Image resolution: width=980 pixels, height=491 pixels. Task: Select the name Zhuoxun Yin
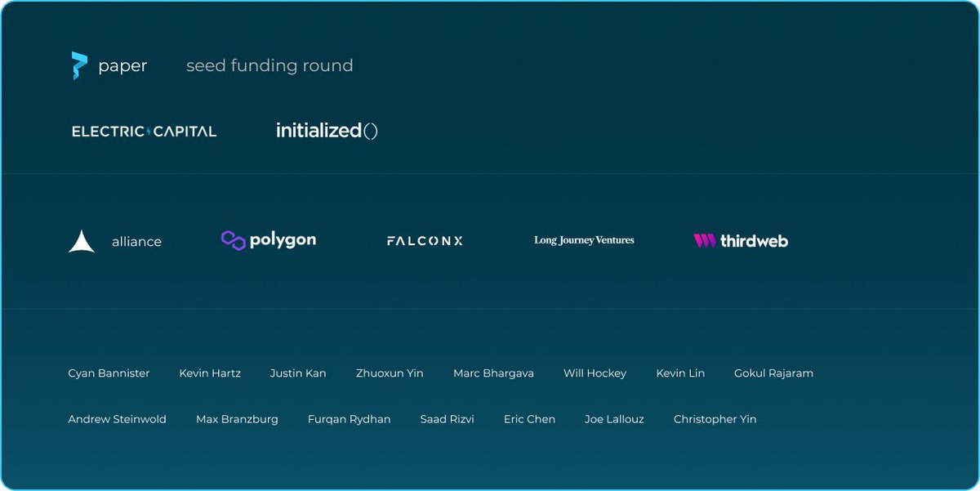point(390,373)
